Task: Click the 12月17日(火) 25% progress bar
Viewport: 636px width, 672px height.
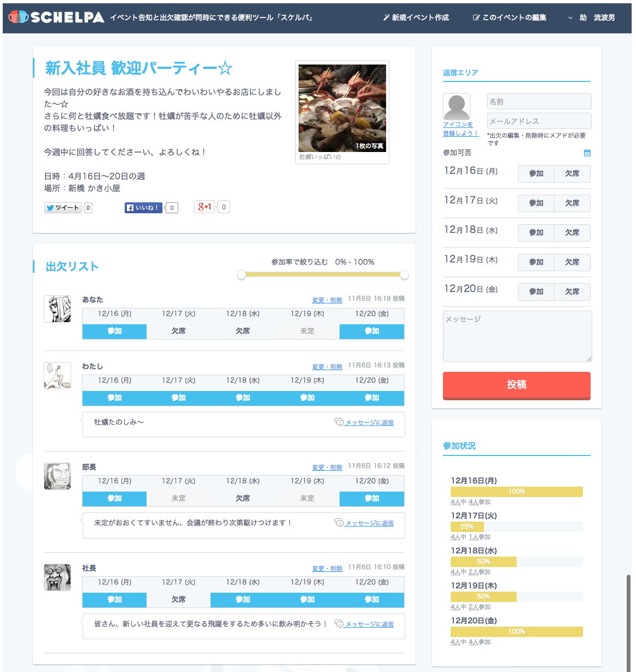Action: coord(517,527)
